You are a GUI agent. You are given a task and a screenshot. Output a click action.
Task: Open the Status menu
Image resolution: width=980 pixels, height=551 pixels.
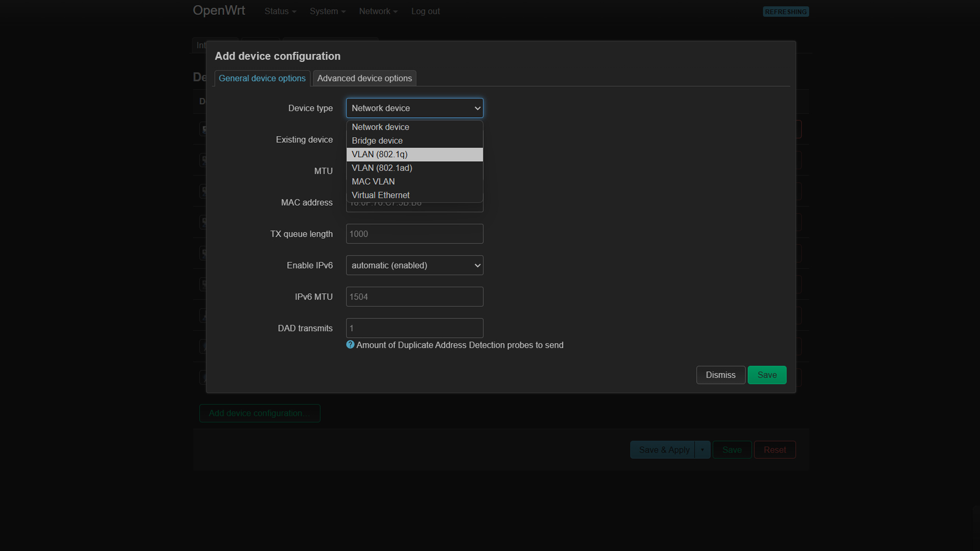point(280,11)
